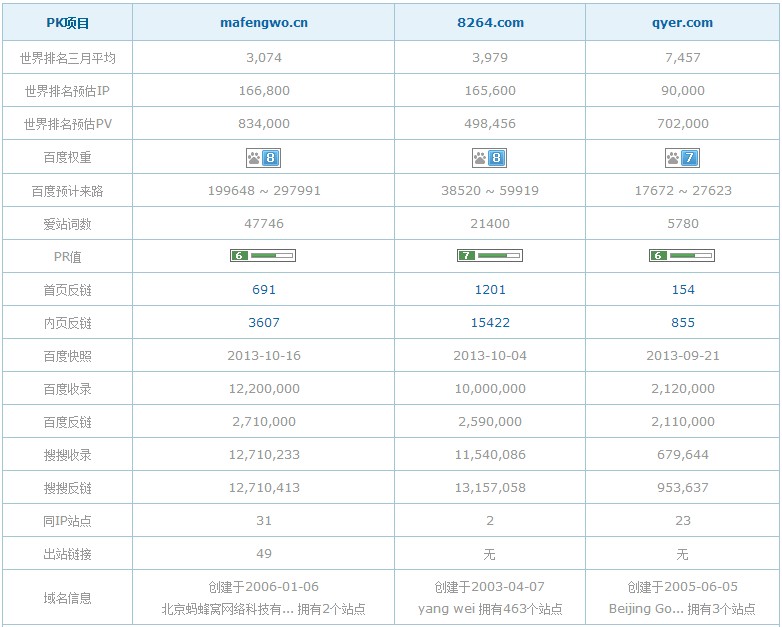
Task: Click estimated PV value 498,456
Action: point(490,123)
